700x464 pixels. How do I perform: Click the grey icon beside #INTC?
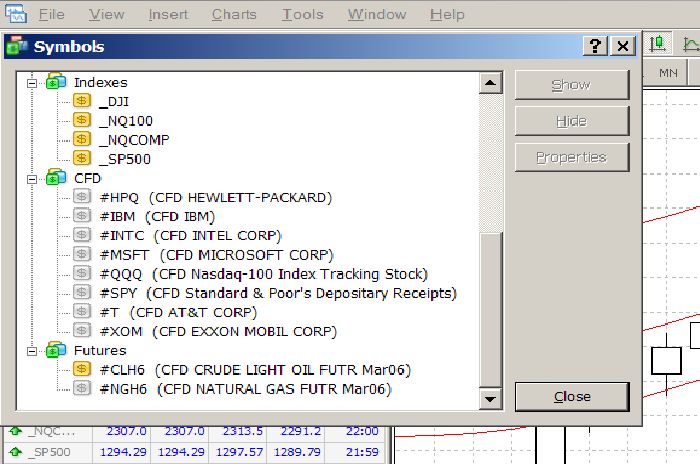(82, 235)
